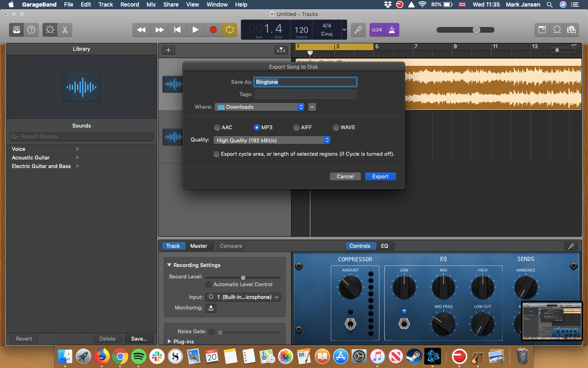This screenshot has width=588, height=368.
Task: Open the File menu
Action: click(x=69, y=4)
